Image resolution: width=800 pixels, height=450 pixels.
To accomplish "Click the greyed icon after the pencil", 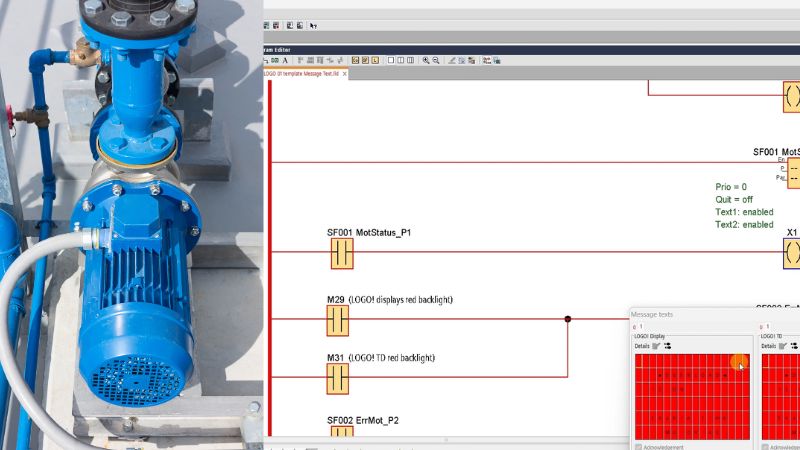I will click(x=462, y=61).
